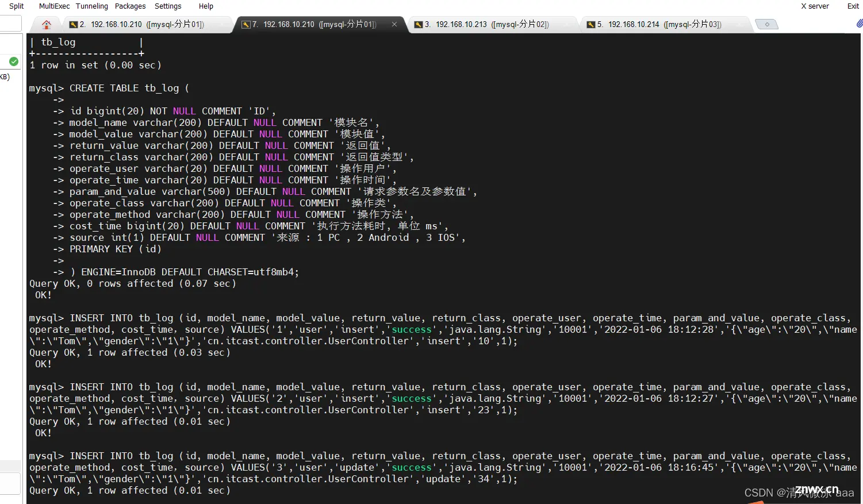
Task: Open the home tab with house icon
Action: [x=47, y=24]
